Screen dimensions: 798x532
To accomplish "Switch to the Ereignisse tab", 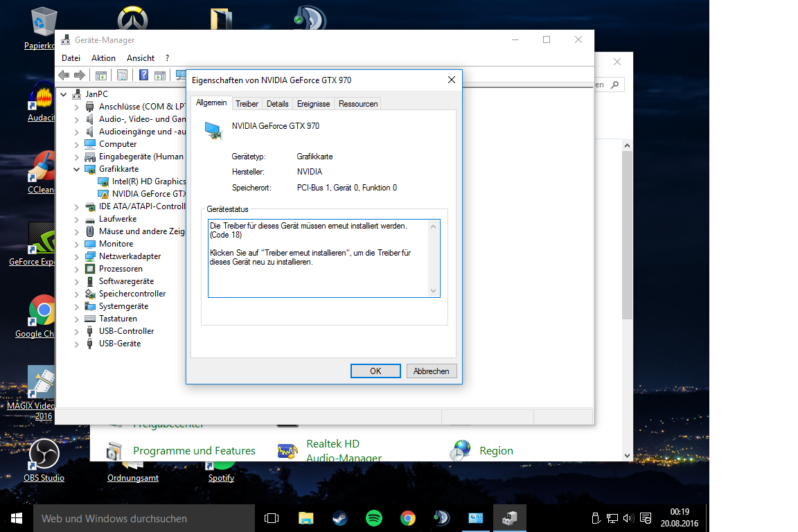I will click(x=314, y=104).
